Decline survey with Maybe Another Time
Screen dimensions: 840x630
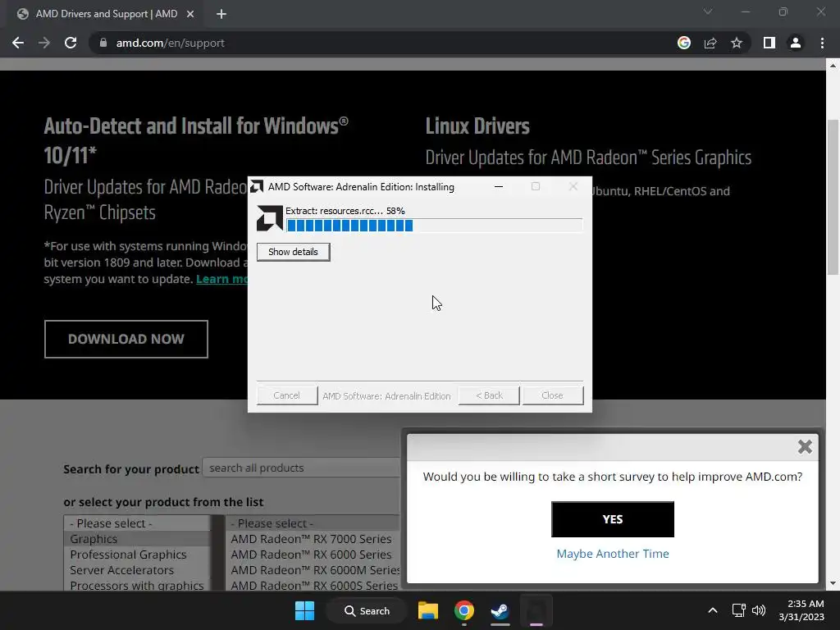pyautogui.click(x=612, y=554)
